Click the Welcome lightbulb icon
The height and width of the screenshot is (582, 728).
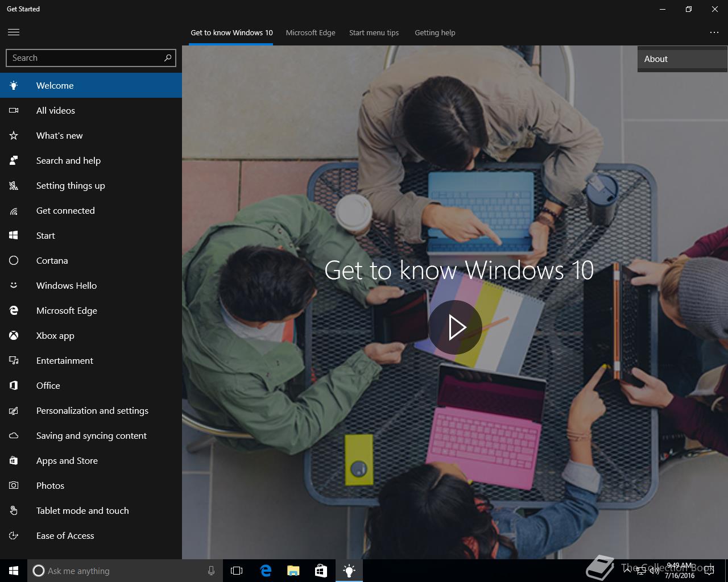(14, 85)
